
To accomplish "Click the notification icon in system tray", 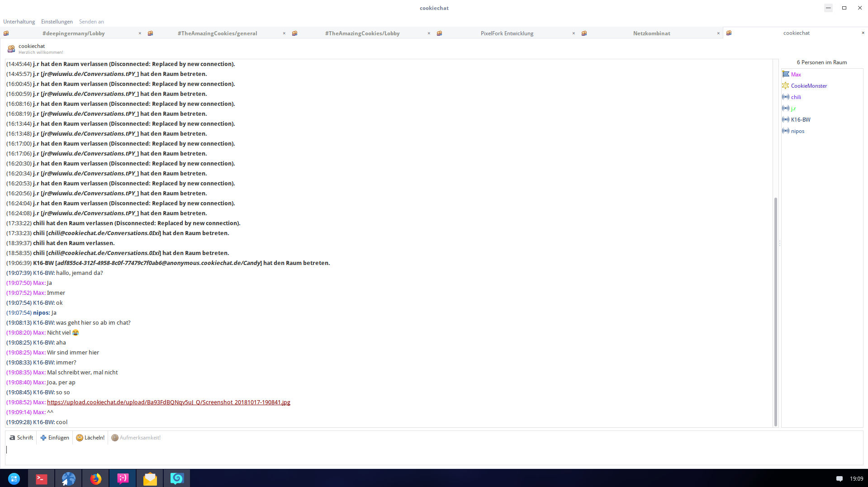I will click(x=839, y=478).
